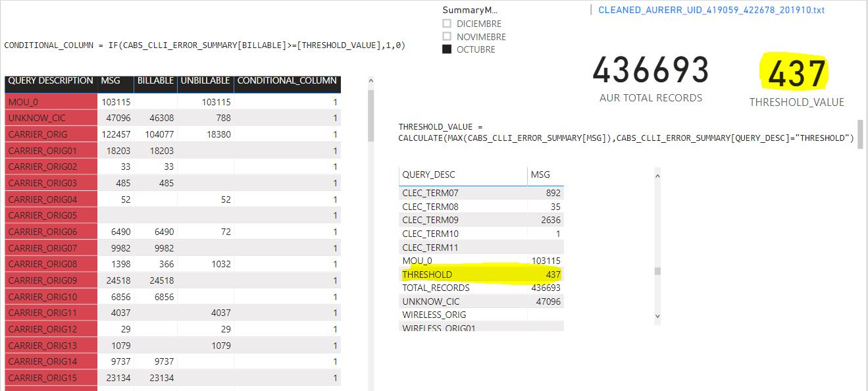Screen dimensions: 868x391
Task: Click the 122457 MSG cell
Action: point(116,134)
